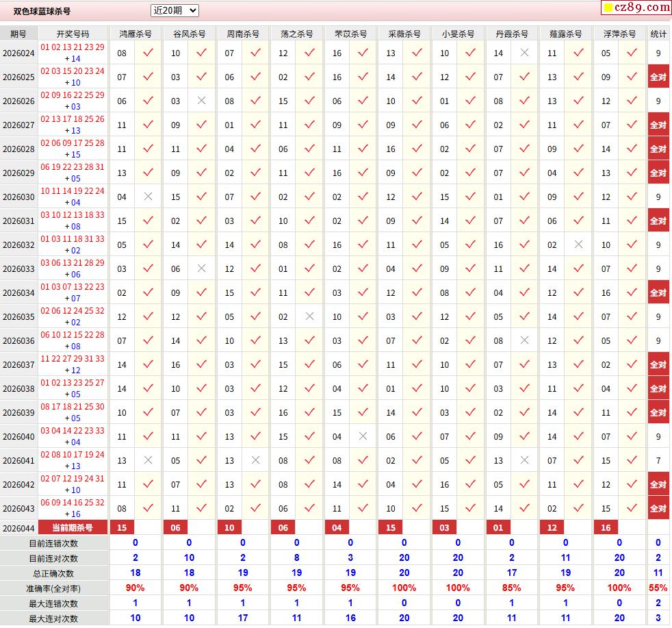Screen dimensions: 672x628
Task: Select the 采薇 check mark in row 2026027
Action: click(x=417, y=125)
